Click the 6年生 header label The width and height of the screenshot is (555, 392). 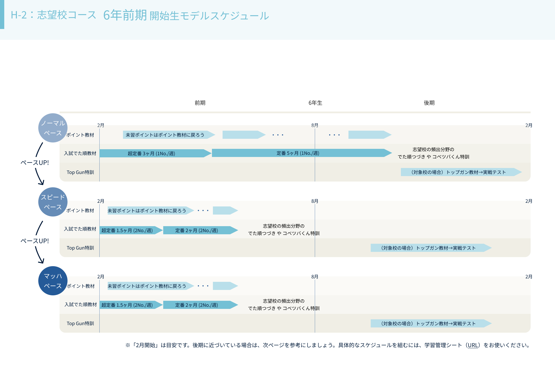pyautogui.click(x=315, y=103)
